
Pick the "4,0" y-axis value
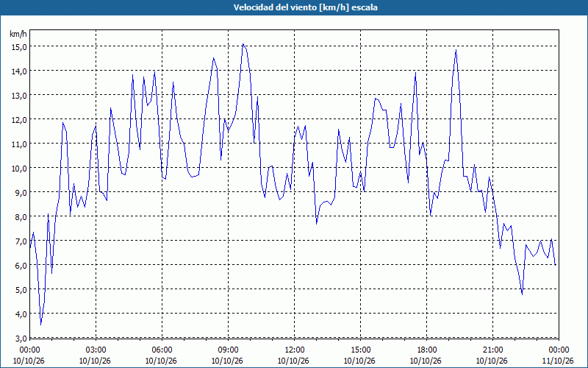(x=21, y=314)
